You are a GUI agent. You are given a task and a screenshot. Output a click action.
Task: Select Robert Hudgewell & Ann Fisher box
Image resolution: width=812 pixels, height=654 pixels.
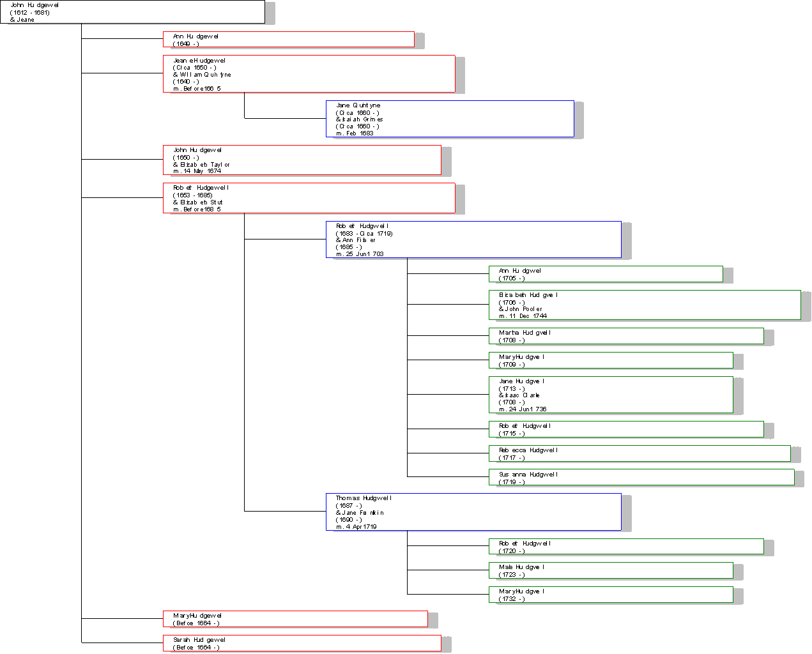pyautogui.click(x=473, y=240)
